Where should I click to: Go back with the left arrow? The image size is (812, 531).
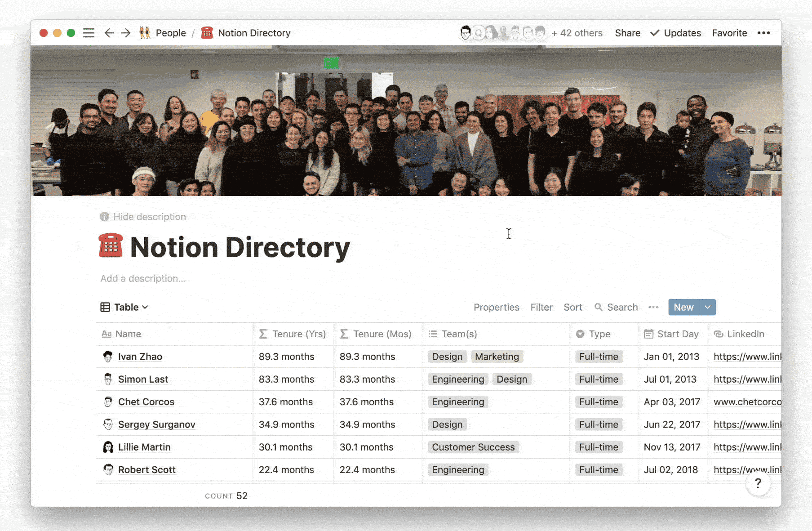pos(109,33)
